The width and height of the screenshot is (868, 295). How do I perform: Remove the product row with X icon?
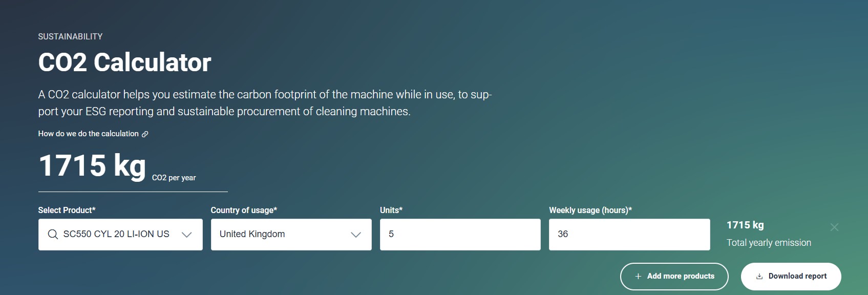(x=834, y=227)
